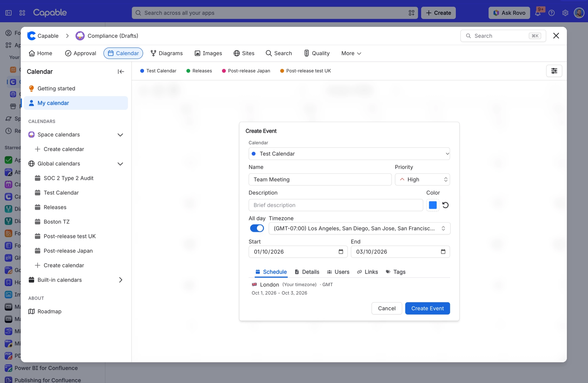The height and width of the screenshot is (383, 588).
Task: Open the app switcher grid icon
Action: tap(22, 13)
